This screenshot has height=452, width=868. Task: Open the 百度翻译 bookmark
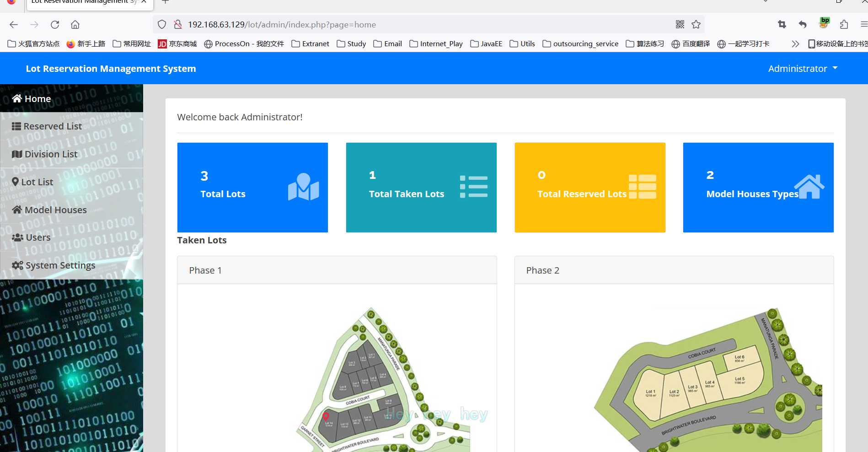click(x=691, y=44)
